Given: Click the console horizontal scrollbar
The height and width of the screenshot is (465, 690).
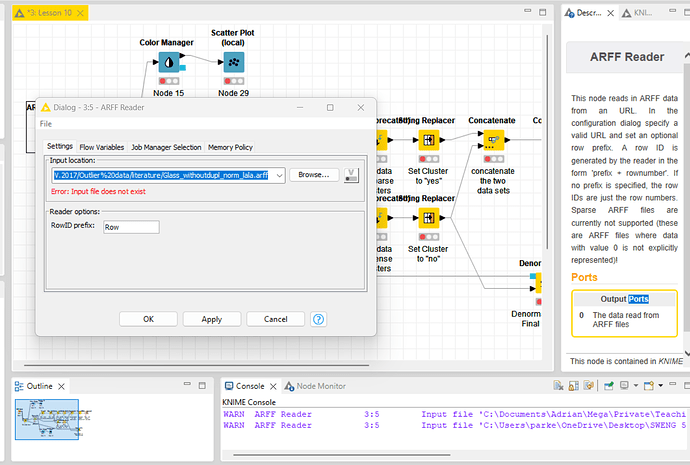Looking at the screenshot, I should tap(341, 454).
